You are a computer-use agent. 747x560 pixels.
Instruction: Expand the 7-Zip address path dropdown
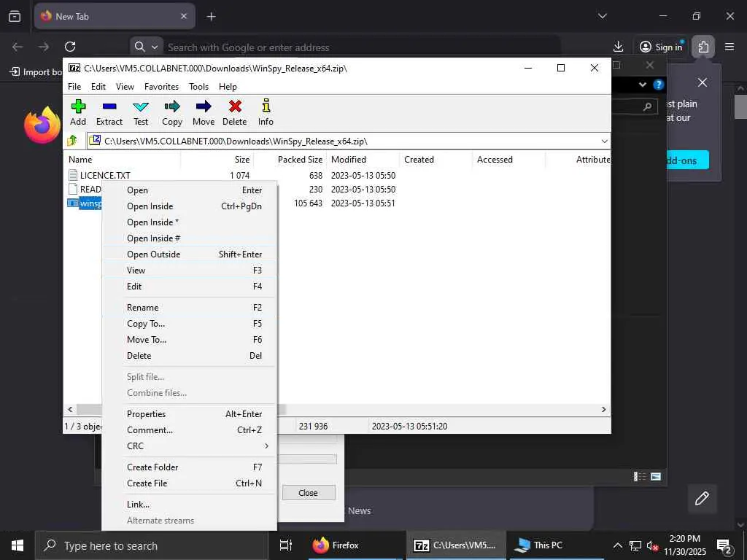click(x=604, y=141)
